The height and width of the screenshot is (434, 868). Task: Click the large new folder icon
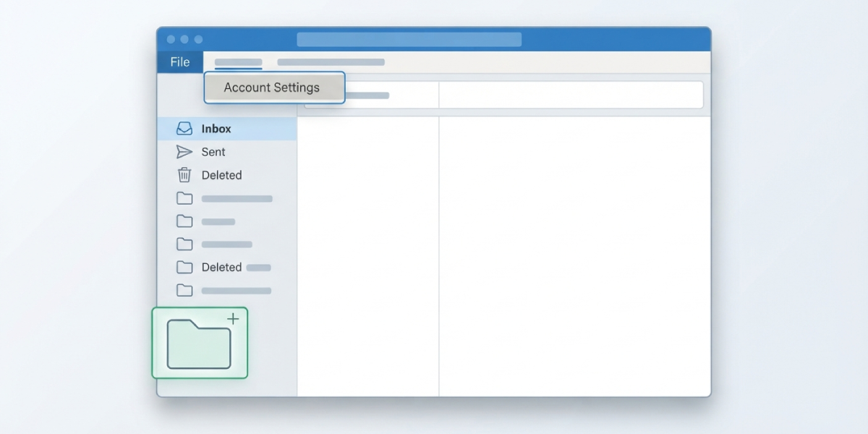coord(199,344)
